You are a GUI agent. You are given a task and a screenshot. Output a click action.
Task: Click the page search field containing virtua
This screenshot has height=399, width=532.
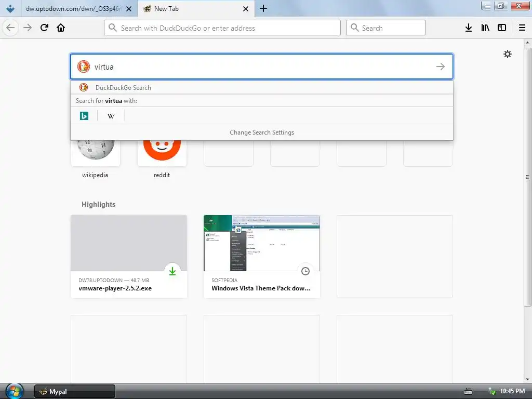tap(262, 66)
